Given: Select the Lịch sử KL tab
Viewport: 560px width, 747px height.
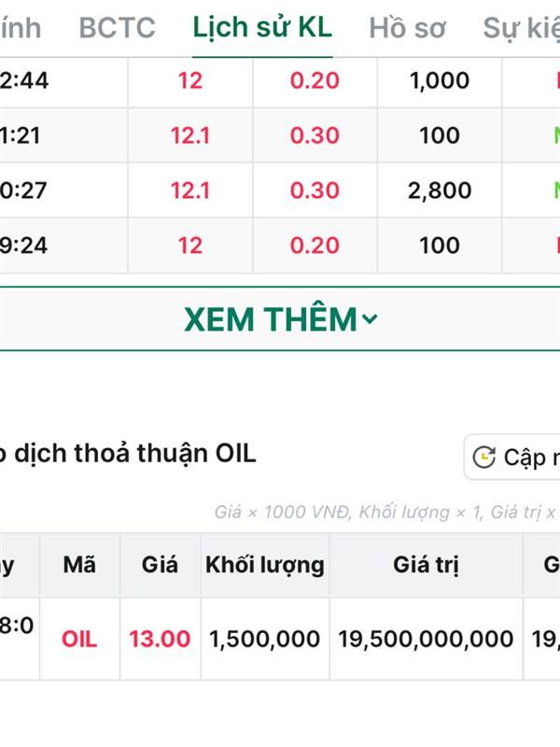Looking at the screenshot, I should [x=261, y=28].
